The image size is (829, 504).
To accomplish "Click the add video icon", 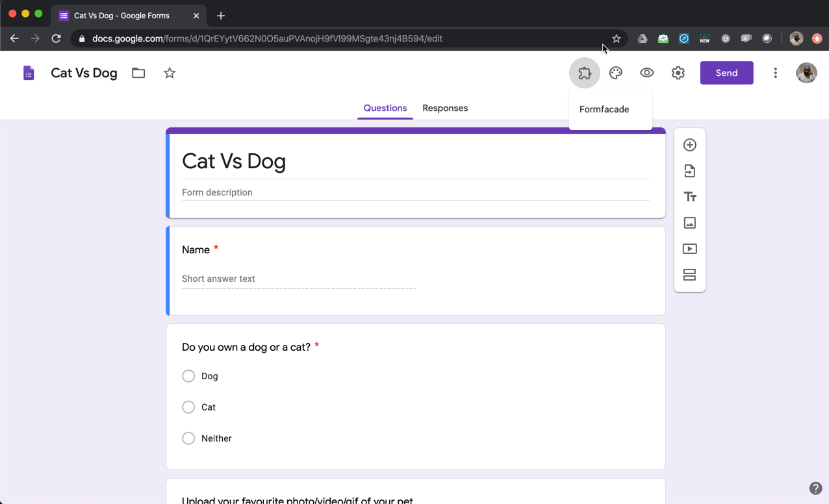I will coord(689,249).
